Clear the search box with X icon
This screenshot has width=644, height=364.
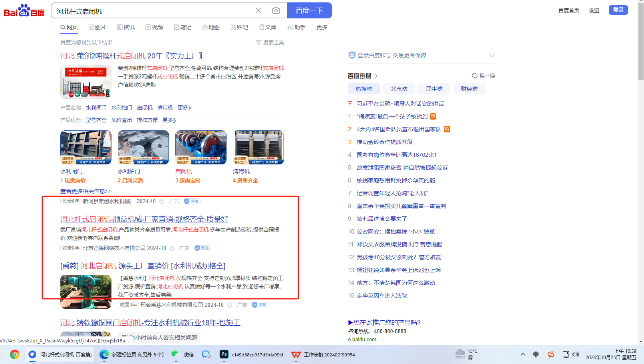tap(258, 10)
